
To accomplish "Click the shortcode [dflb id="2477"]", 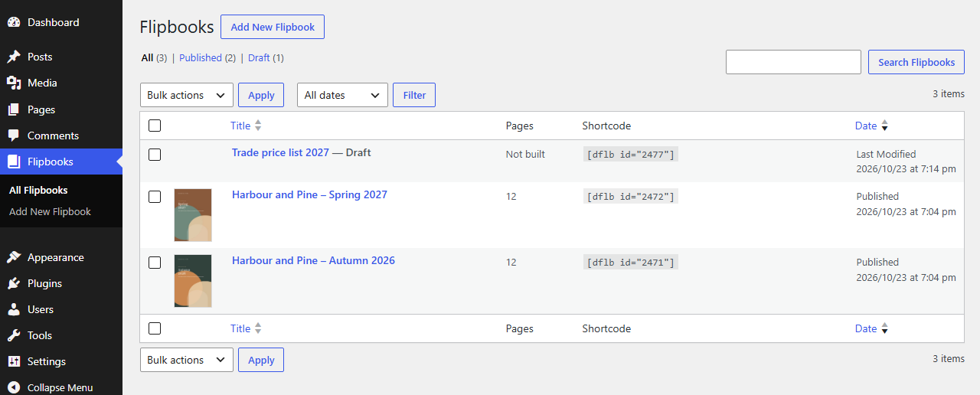I will pyautogui.click(x=631, y=154).
